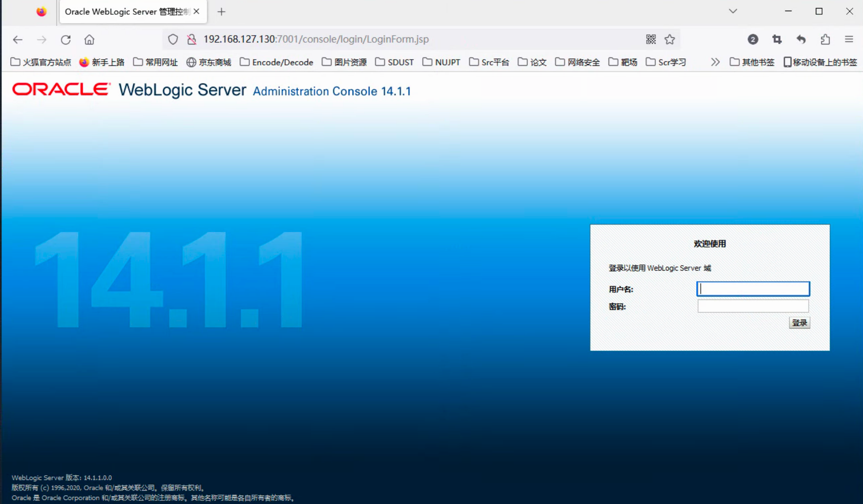Screen dimensions: 863x504
Task: Open the Firefox application menu (hamburger icon)
Action: [x=849, y=40]
